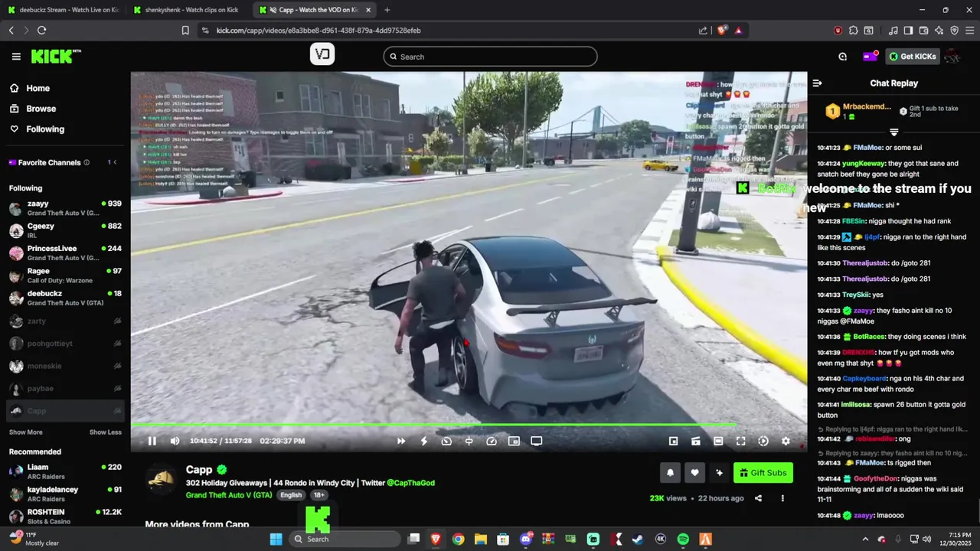Viewport: 980px width, 551px height.
Task: Open Steam from the taskbar
Action: tap(638, 540)
